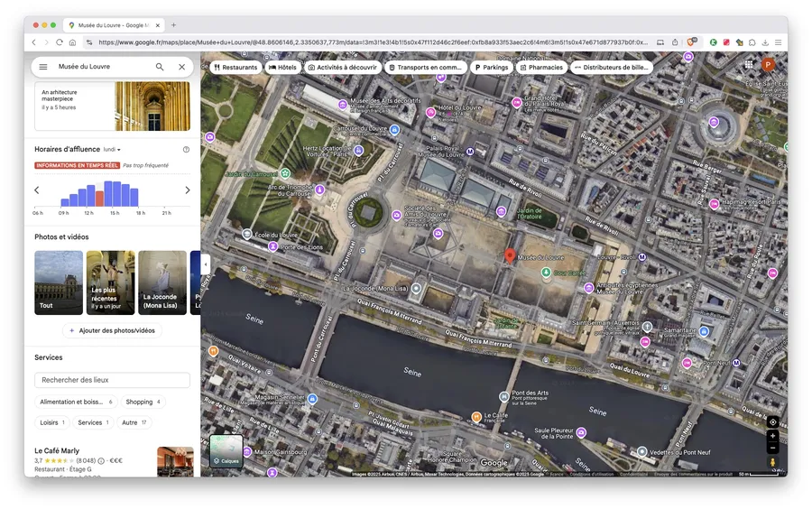Select Distributeurs de billets chip

(612, 68)
